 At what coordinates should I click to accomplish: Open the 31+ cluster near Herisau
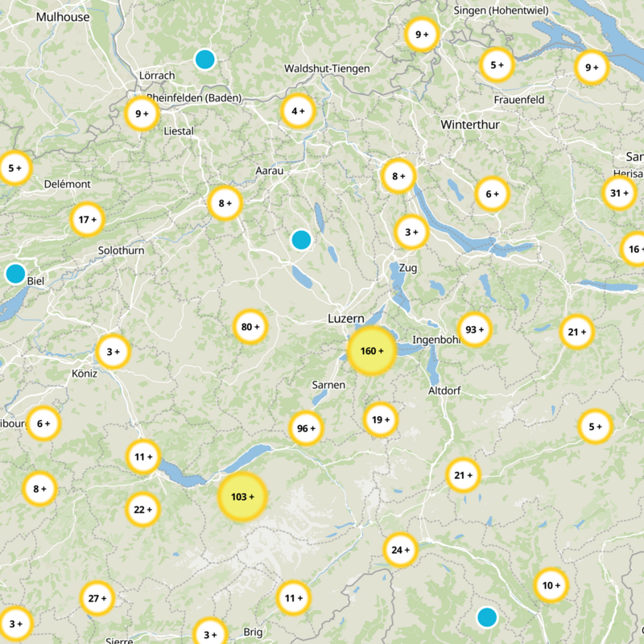click(x=619, y=193)
